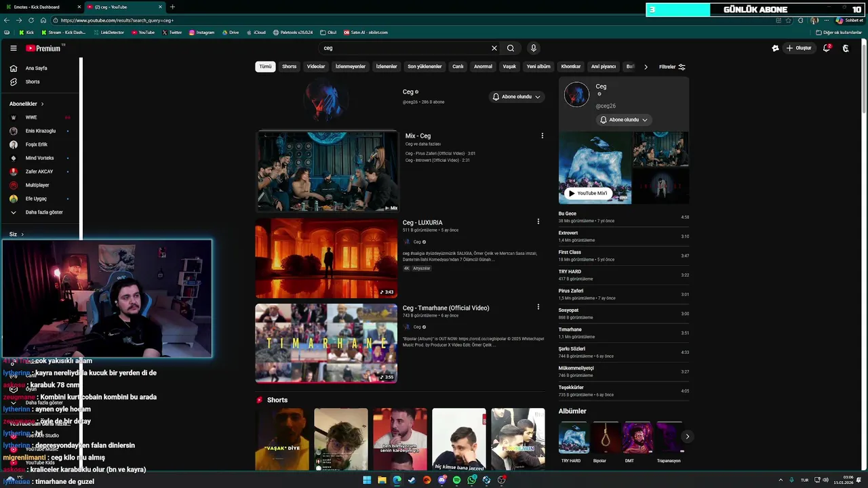Open the Abone olundu dropdown beside Ceg channel

point(517,97)
